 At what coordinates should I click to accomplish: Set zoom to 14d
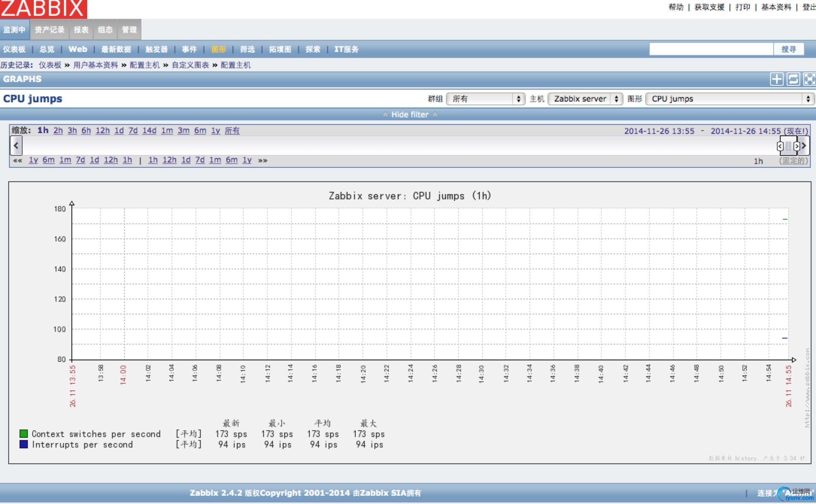coord(149,131)
